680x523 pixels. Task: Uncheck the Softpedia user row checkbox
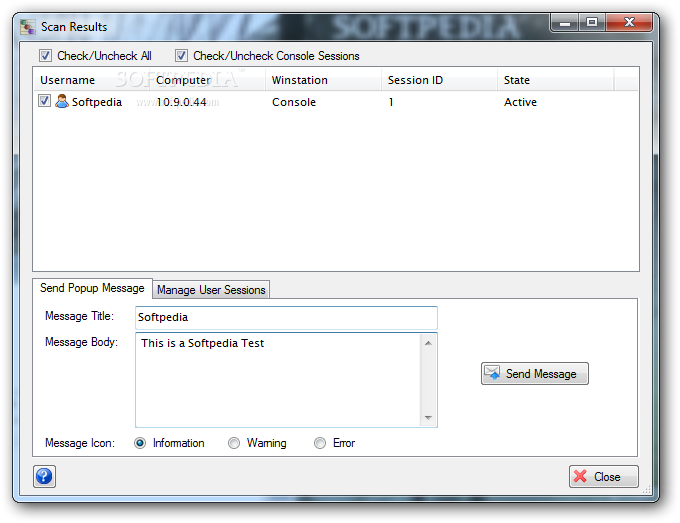pos(44,101)
